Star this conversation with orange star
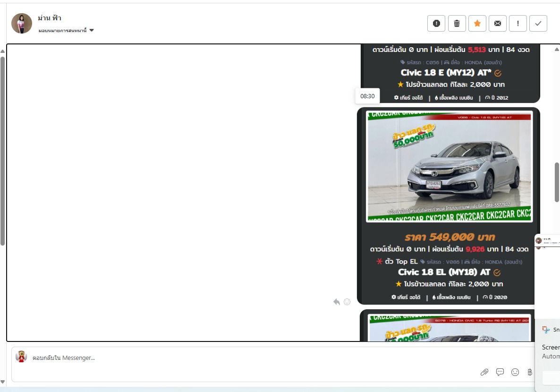Viewport: 560px width, 392px height. pos(477,24)
